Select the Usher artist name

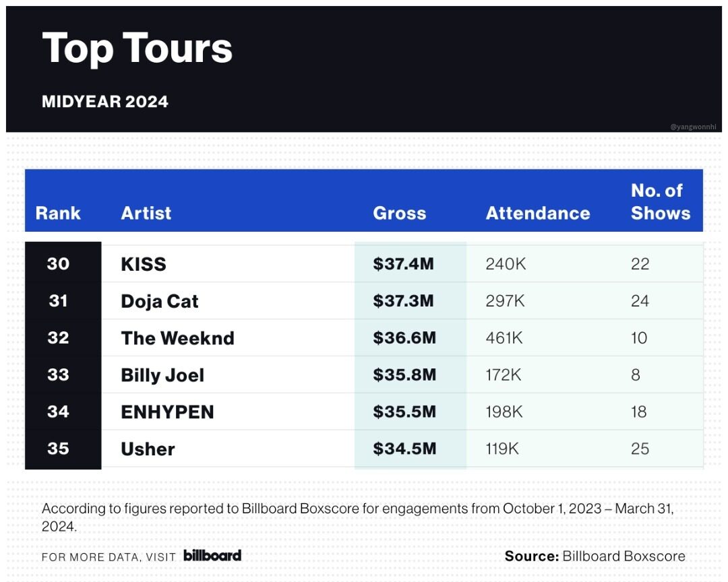[148, 449]
